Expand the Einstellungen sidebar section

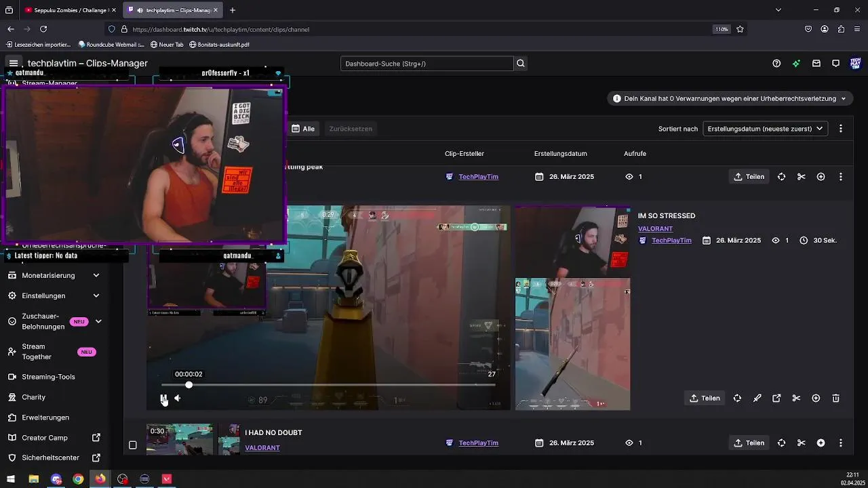pos(96,296)
